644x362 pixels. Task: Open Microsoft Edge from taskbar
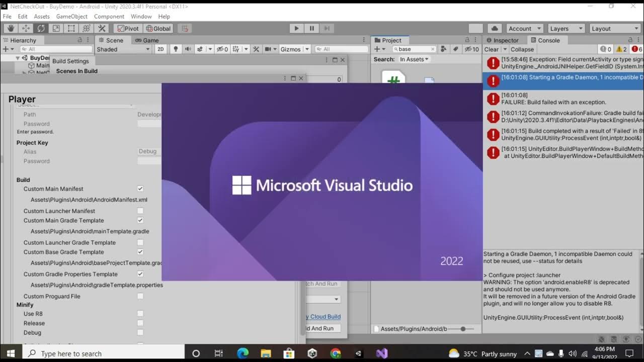(243, 353)
